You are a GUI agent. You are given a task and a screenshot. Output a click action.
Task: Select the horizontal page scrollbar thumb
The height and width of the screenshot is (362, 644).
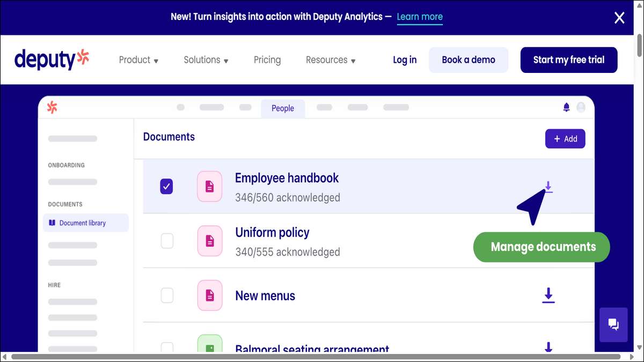point(316,357)
